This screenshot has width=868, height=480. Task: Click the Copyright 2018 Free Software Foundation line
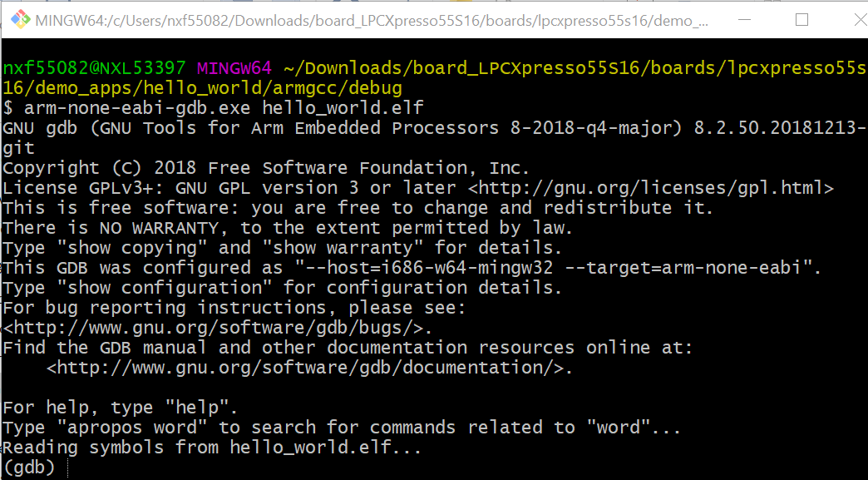click(266, 168)
